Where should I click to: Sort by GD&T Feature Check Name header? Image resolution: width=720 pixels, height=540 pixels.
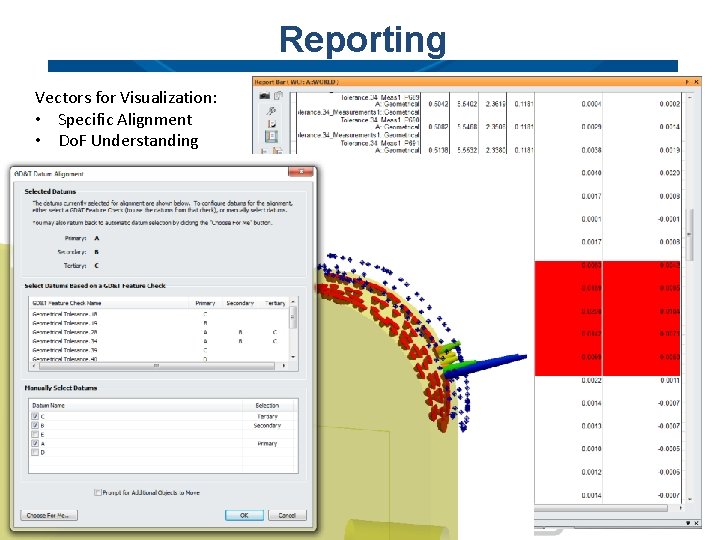pos(109,303)
